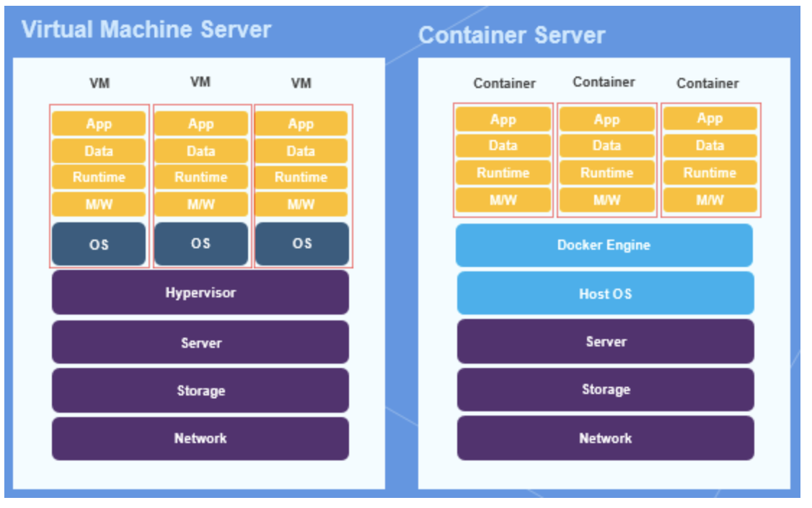Image resolution: width=812 pixels, height=508 pixels.
Task: Click Network in the Virtual Machine Server panel
Action: point(200,439)
